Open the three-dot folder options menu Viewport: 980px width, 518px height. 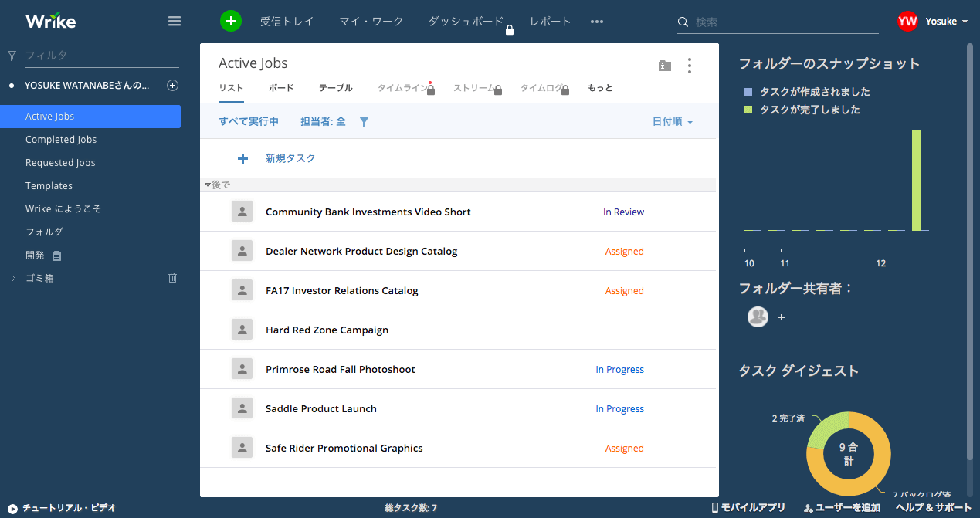tap(690, 66)
